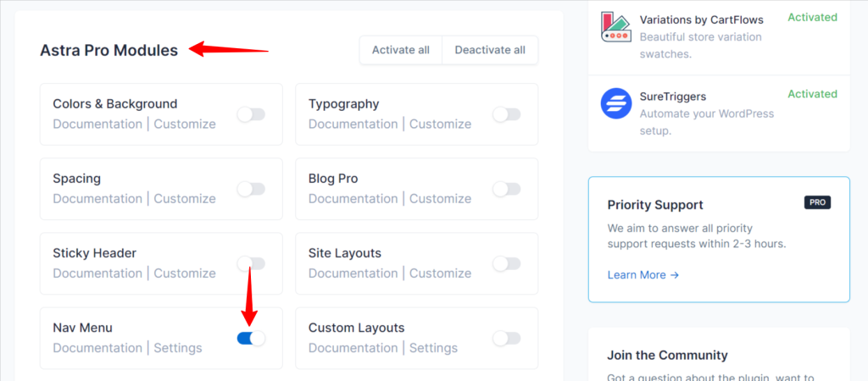Viewport: 868px width, 381px height.
Task: Click Customize under Spacing
Action: coord(185,198)
